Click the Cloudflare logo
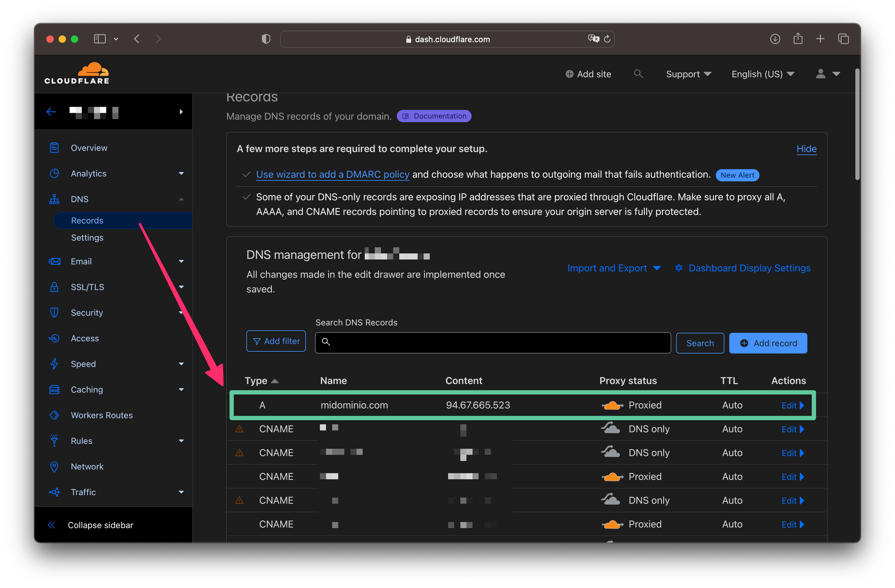This screenshot has height=588, width=895. coord(77,73)
